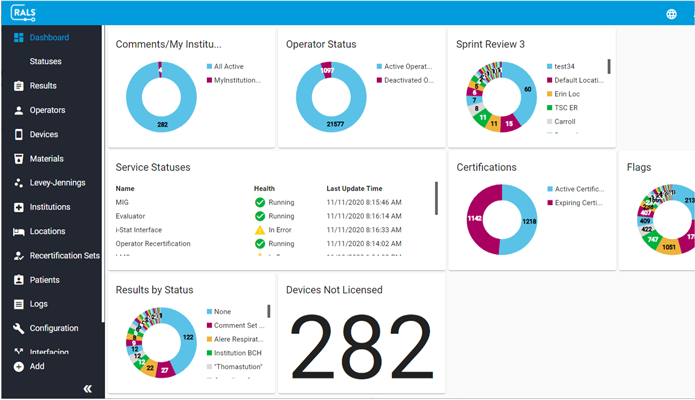
Task: Open the Statuses submenu item
Action: click(45, 62)
